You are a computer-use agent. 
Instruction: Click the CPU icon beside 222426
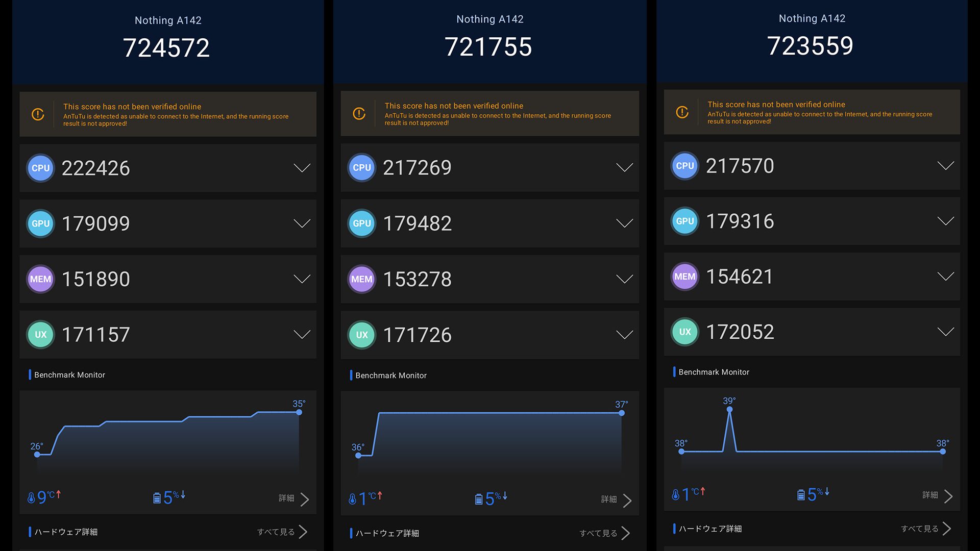tap(40, 168)
